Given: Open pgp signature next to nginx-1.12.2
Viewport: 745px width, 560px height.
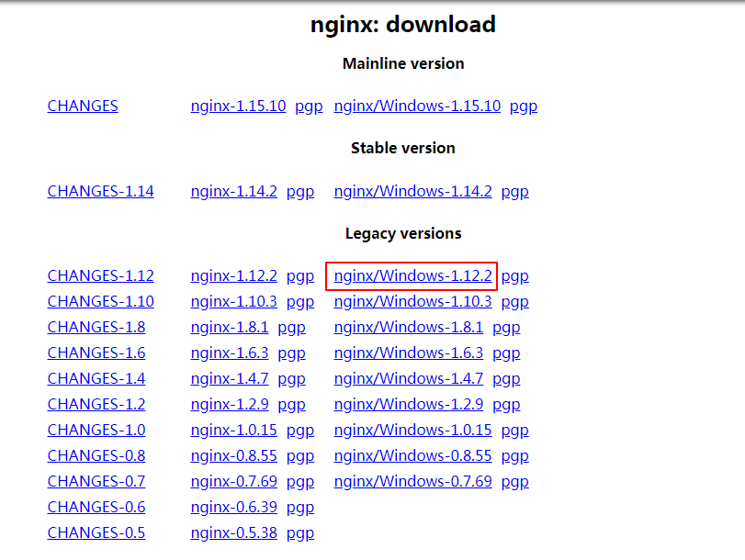Looking at the screenshot, I should [300, 277].
